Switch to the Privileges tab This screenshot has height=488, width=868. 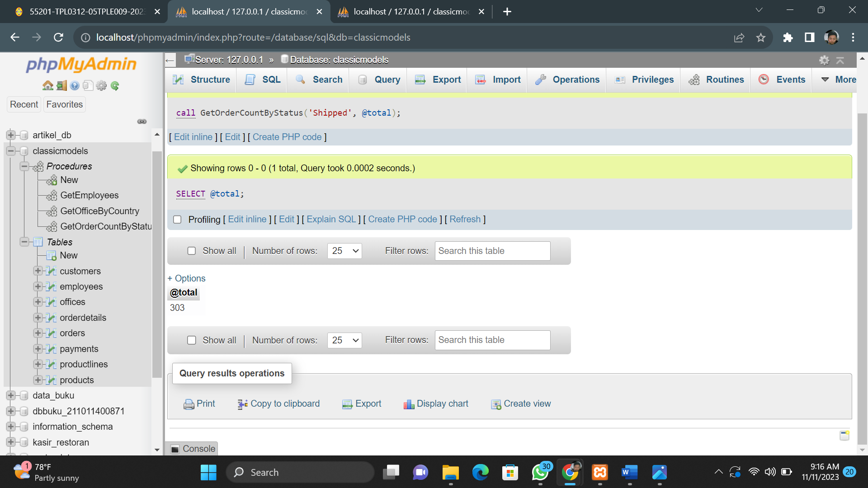click(644, 80)
